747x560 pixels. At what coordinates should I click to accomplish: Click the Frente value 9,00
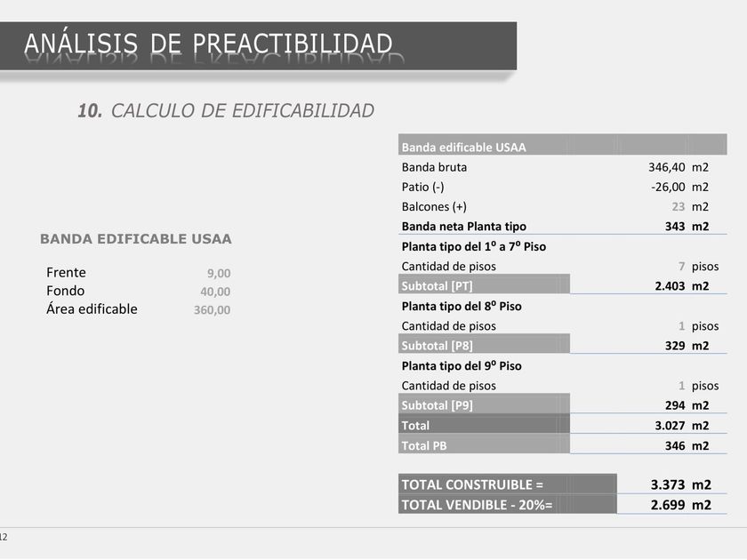coord(219,274)
